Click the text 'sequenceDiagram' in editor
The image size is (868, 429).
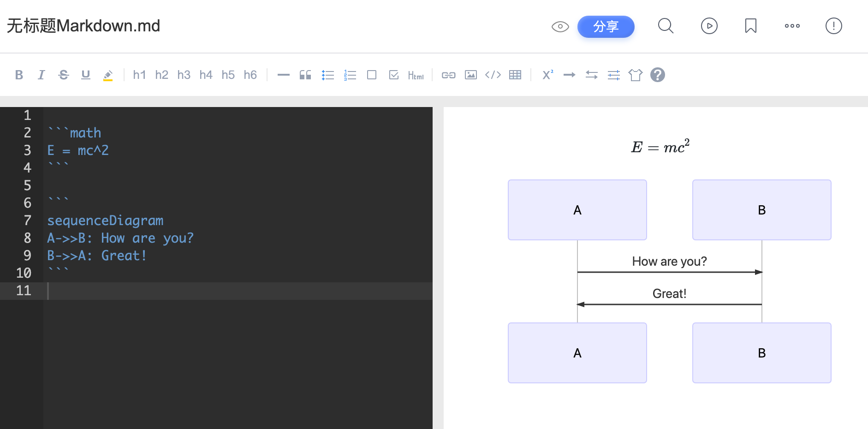tap(106, 220)
